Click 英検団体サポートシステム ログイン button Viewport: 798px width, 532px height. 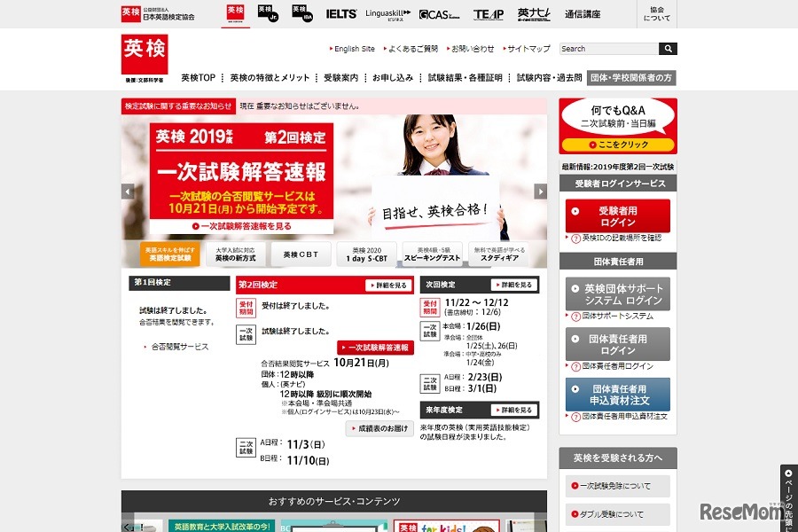coord(618,294)
